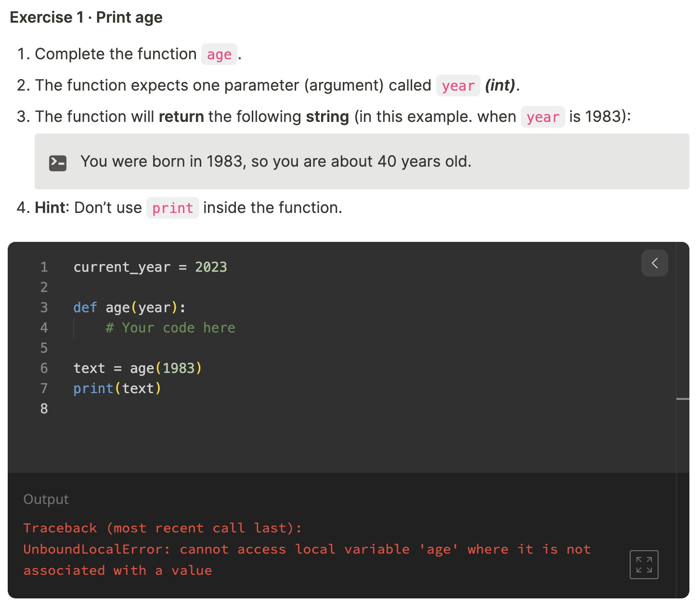Open the fullscreen expander in the Output panel
Screen dimensions: 700x609
pos(644,565)
